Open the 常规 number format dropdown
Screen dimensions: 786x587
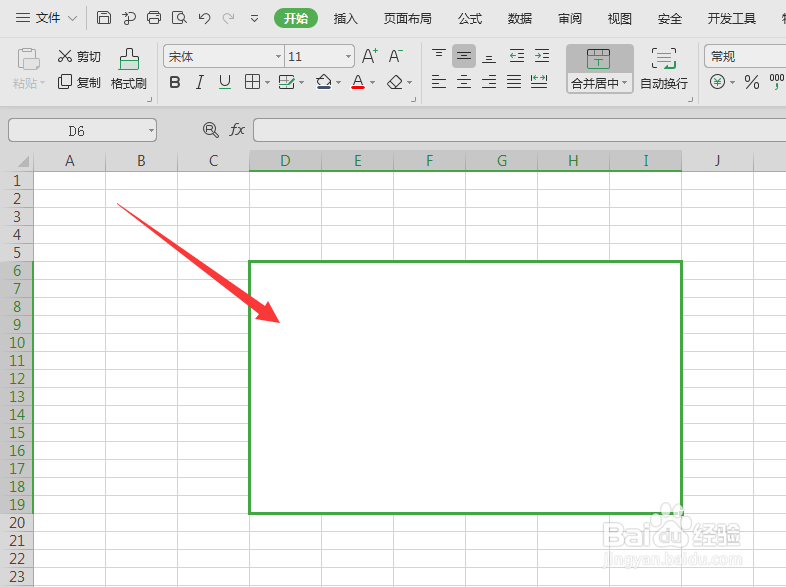click(x=745, y=56)
